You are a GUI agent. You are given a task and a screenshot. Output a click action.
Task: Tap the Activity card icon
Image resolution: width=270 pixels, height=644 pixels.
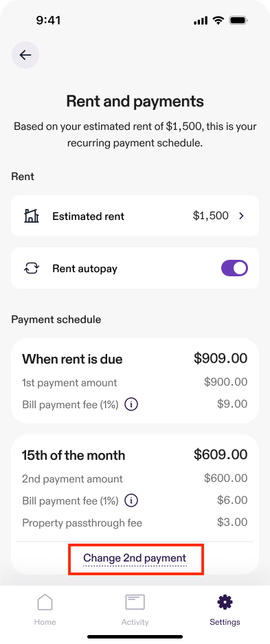tap(135, 603)
